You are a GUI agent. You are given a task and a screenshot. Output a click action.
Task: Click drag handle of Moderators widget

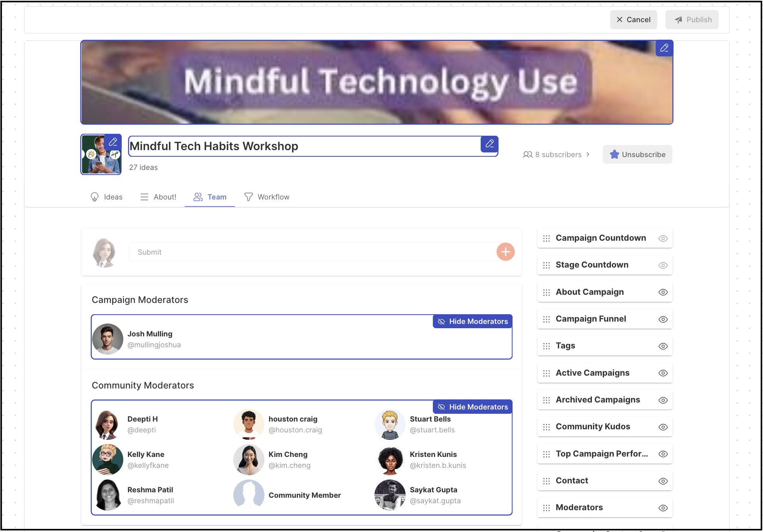click(x=546, y=508)
